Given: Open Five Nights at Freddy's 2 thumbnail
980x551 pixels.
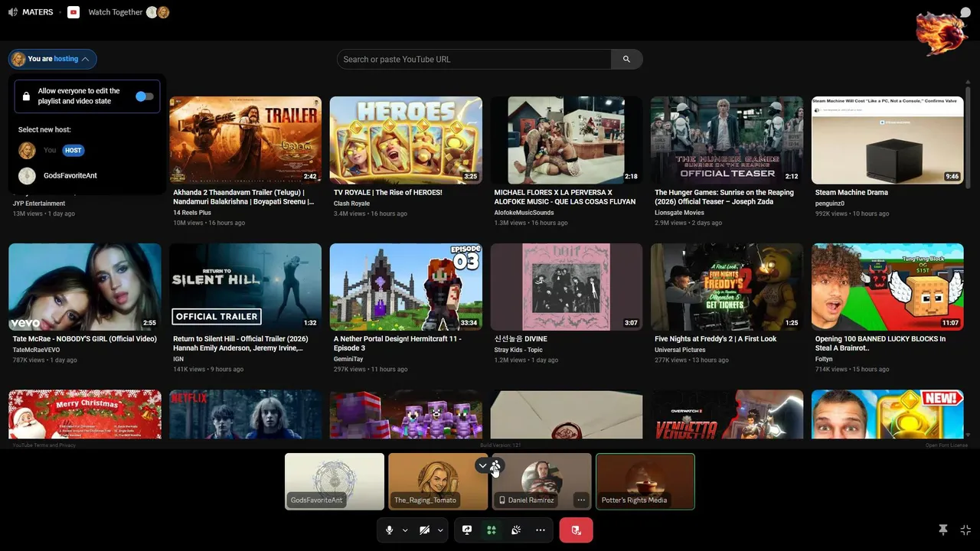Looking at the screenshot, I should point(727,287).
